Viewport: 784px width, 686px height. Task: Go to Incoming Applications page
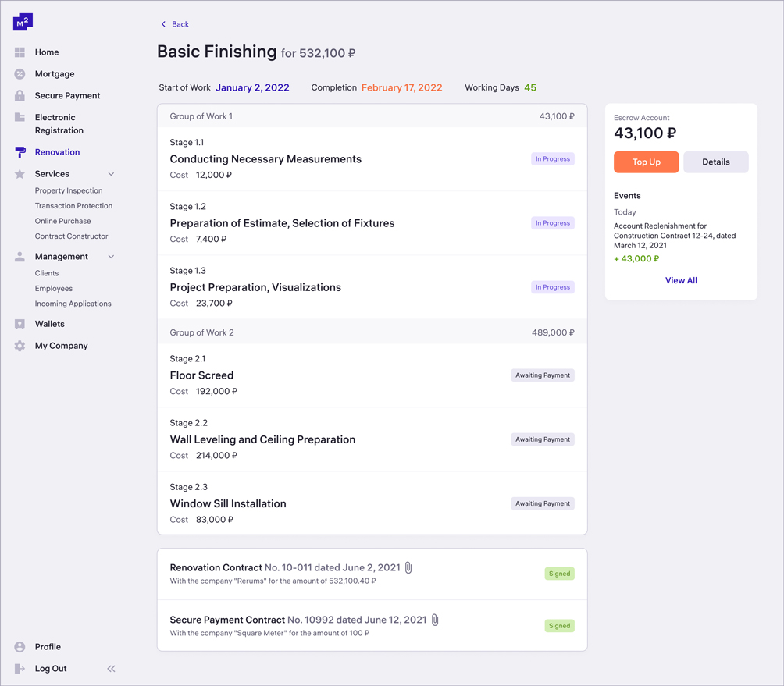(x=73, y=304)
